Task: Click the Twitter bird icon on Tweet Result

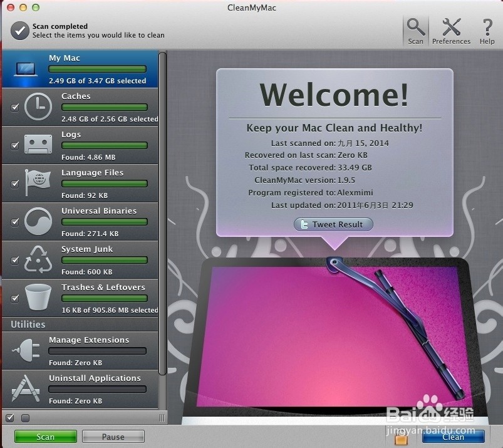Action: point(303,224)
